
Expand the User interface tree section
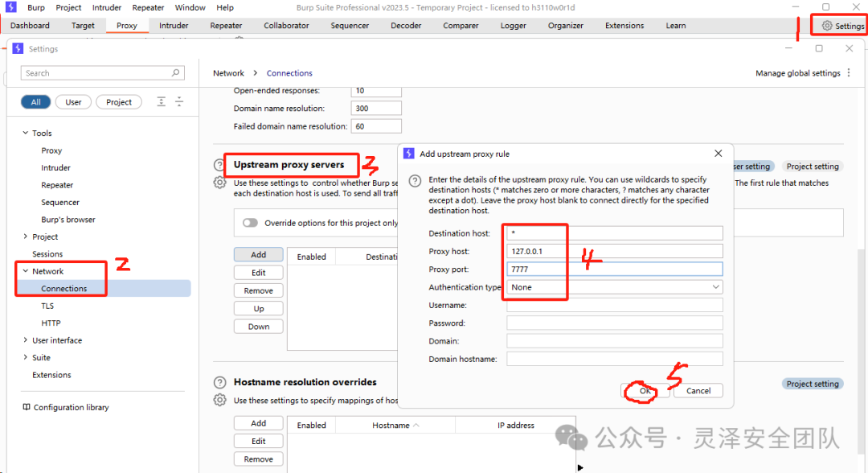pos(26,340)
